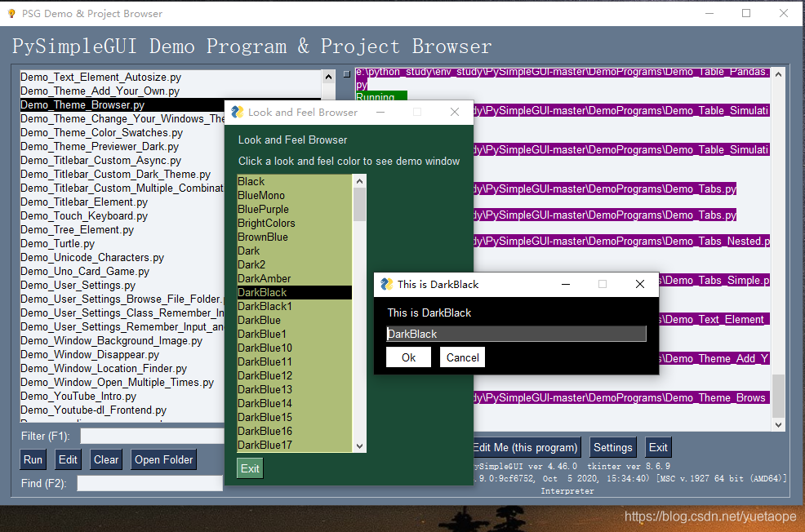805x532 pixels.
Task: Click Edit Me (this program) button
Action: coord(526,447)
